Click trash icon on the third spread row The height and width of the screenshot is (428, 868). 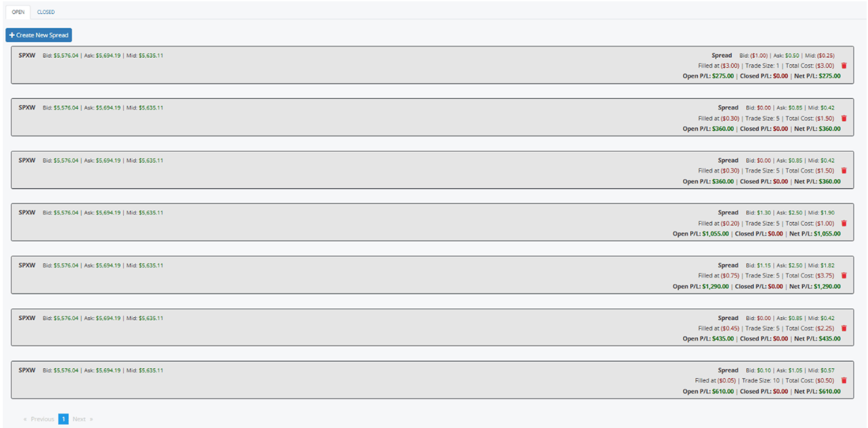844,170
